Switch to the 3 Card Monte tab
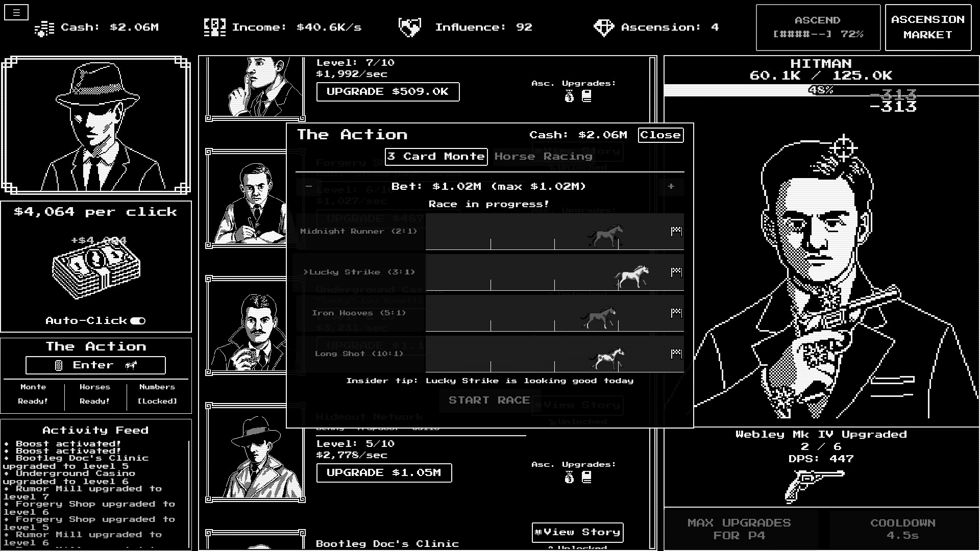 click(436, 157)
